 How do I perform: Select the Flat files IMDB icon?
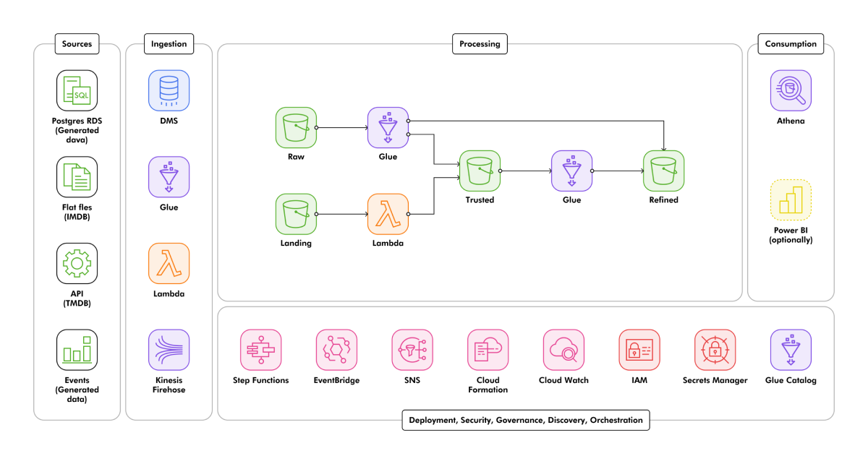[77, 177]
